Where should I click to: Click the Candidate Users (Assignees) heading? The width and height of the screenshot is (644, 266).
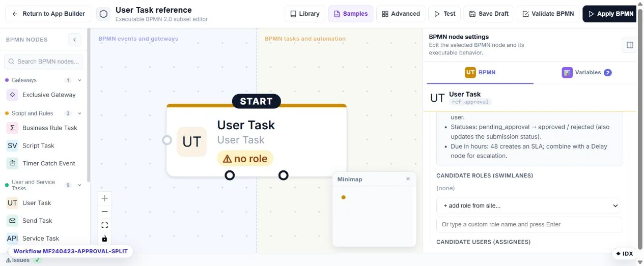tap(483, 242)
